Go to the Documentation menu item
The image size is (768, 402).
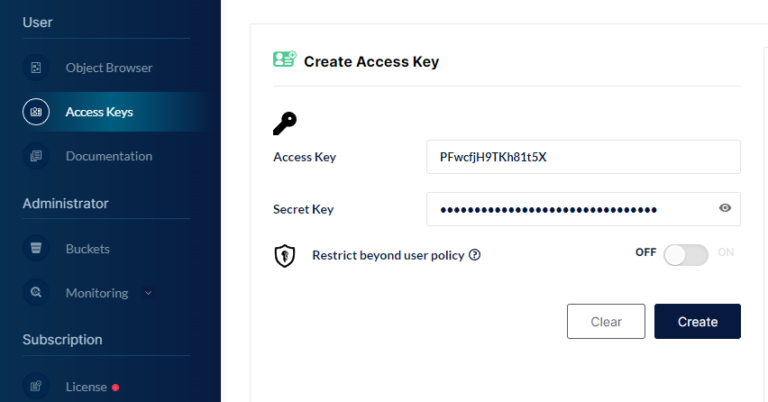tap(109, 156)
